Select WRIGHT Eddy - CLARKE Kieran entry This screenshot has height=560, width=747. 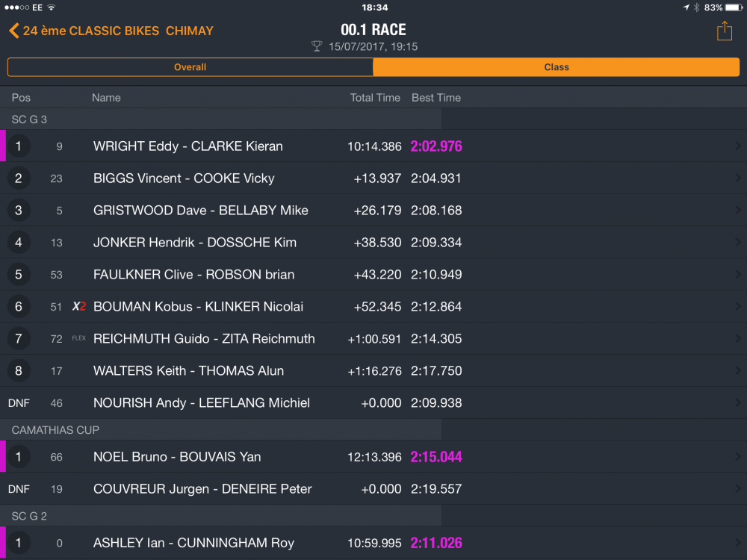point(373,146)
